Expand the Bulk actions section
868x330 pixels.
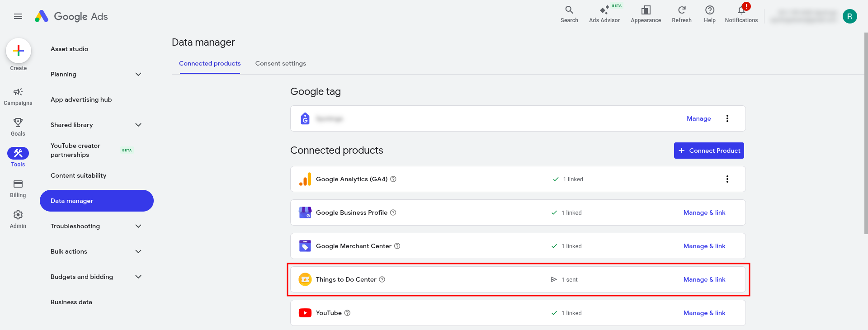(x=138, y=251)
